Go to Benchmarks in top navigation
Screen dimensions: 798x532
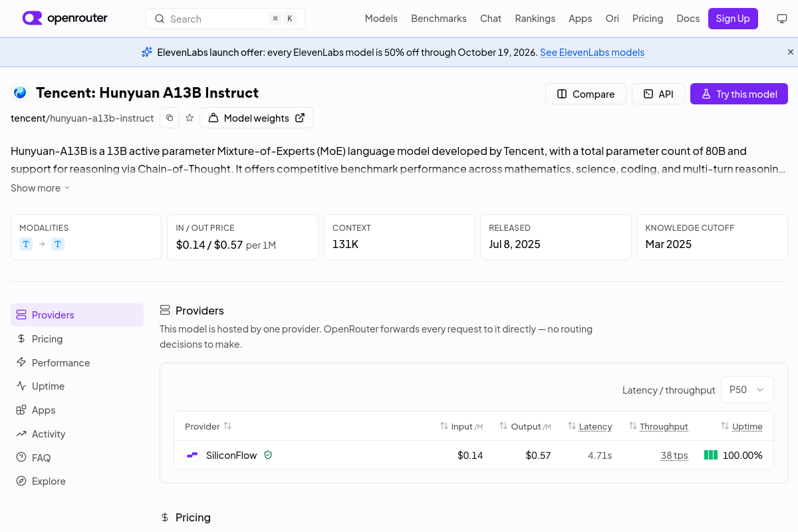pyautogui.click(x=439, y=19)
